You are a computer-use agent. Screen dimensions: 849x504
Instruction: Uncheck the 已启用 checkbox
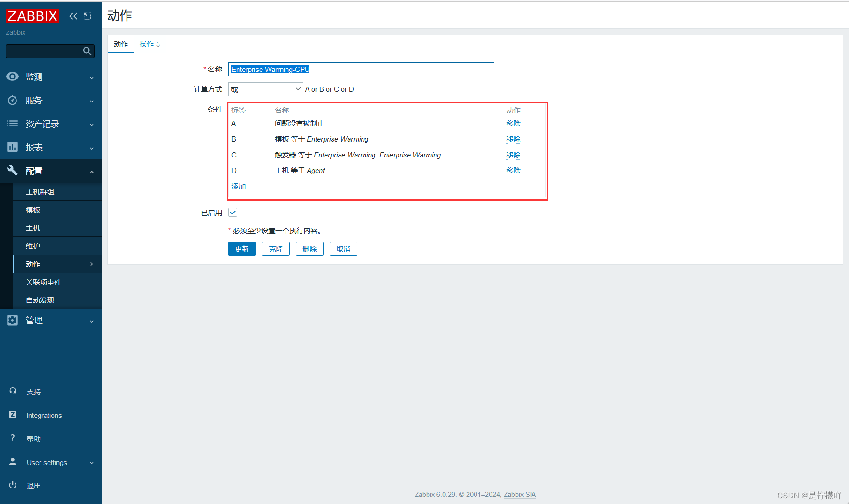(233, 213)
